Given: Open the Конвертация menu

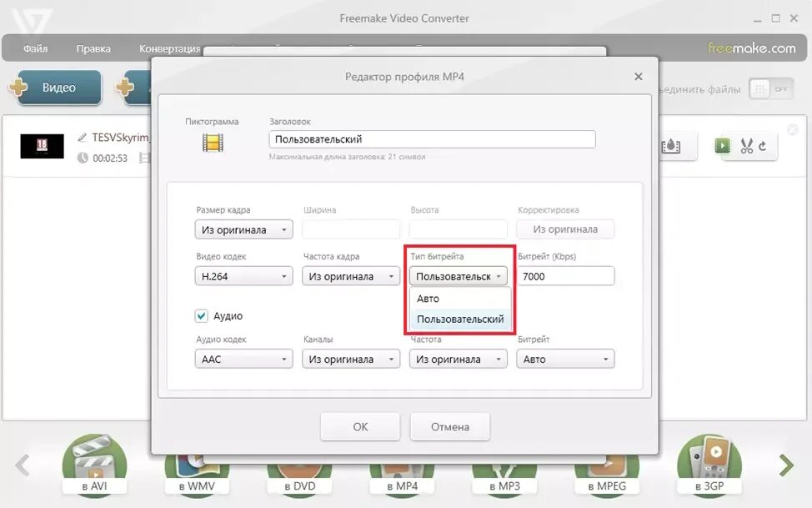Looking at the screenshot, I should pos(169,48).
